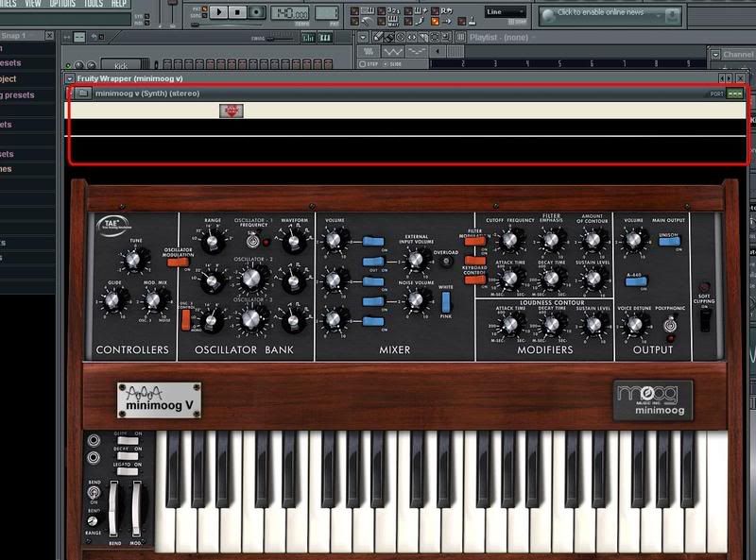Click the Noise Volume knob
This screenshot has height=560, width=756.
[415, 300]
